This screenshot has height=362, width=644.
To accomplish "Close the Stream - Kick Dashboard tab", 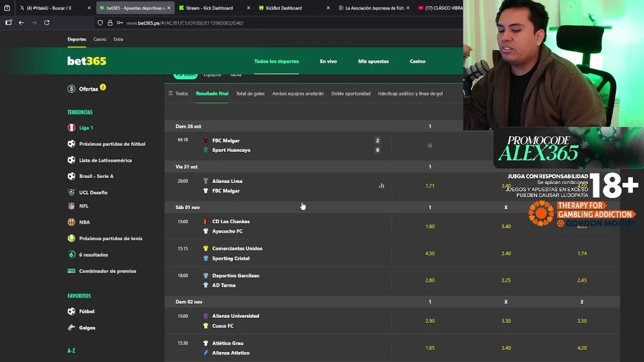I will (249, 8).
